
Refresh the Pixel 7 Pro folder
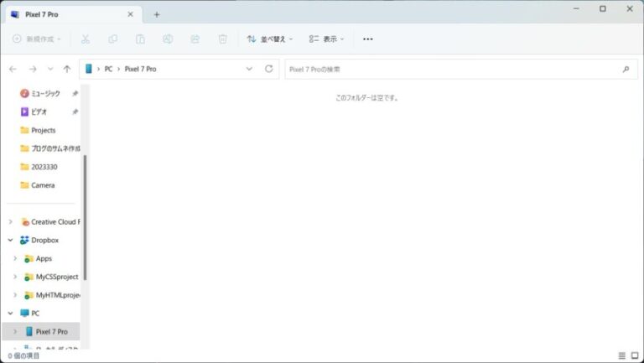point(268,69)
